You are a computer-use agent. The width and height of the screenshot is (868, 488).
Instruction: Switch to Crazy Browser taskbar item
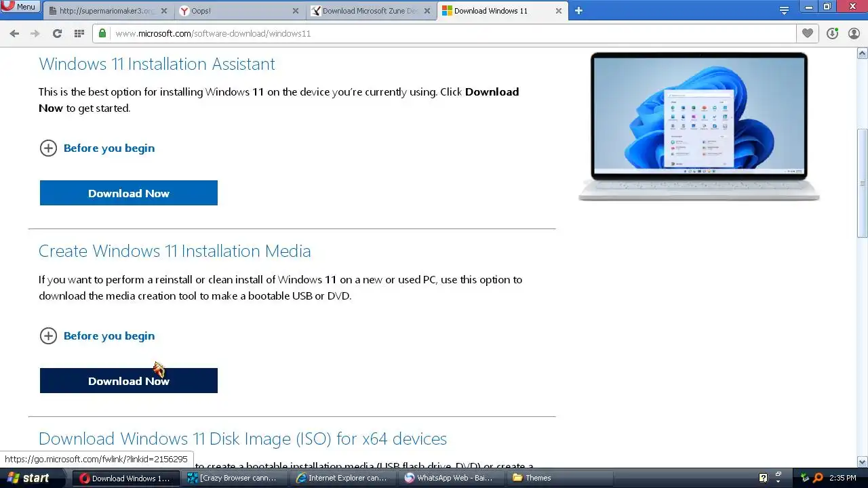pyautogui.click(x=235, y=478)
